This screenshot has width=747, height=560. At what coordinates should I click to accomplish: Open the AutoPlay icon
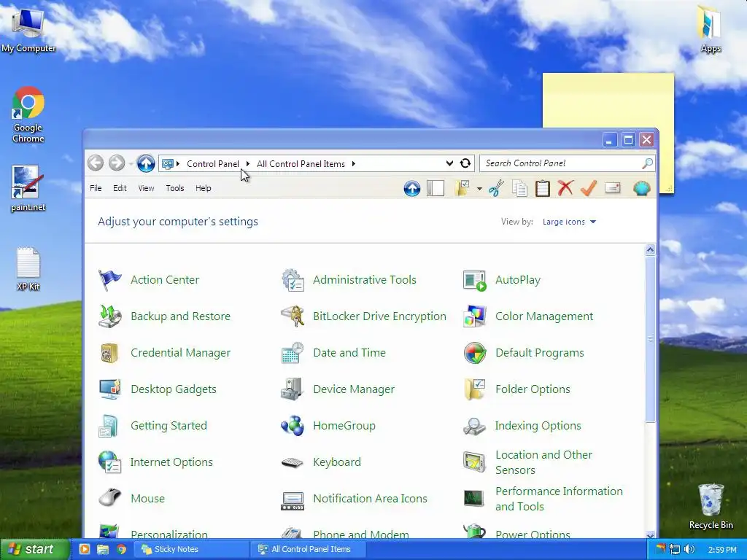click(474, 280)
